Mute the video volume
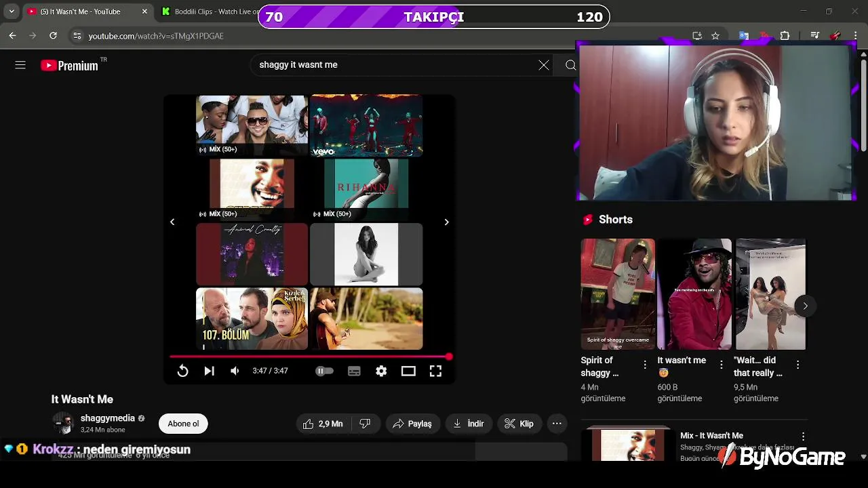 point(235,371)
